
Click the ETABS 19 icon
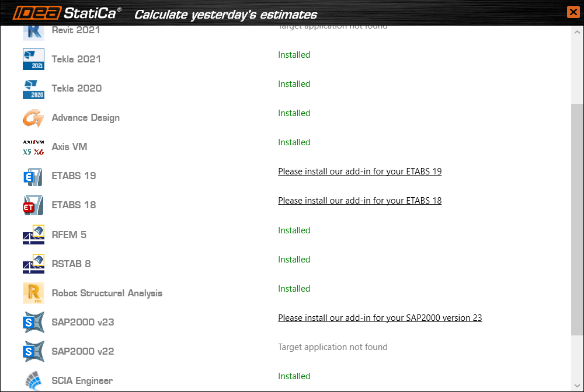[33, 176]
